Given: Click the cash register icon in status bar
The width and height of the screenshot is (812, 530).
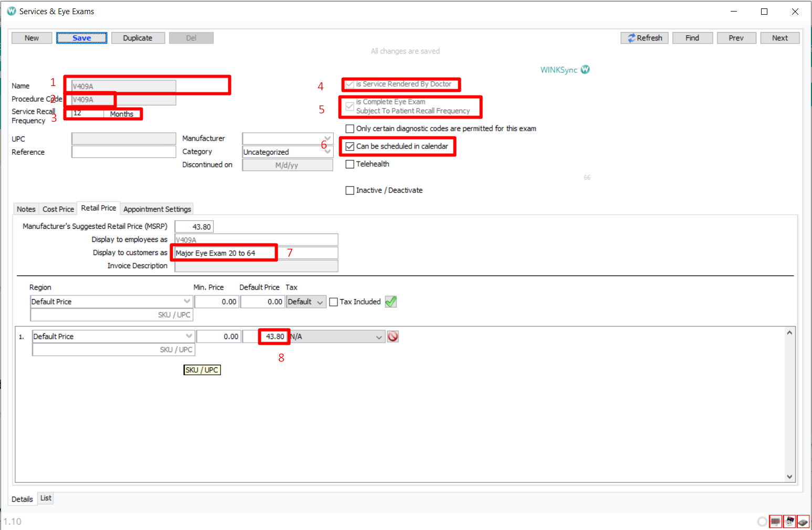Looking at the screenshot, I should (x=789, y=522).
